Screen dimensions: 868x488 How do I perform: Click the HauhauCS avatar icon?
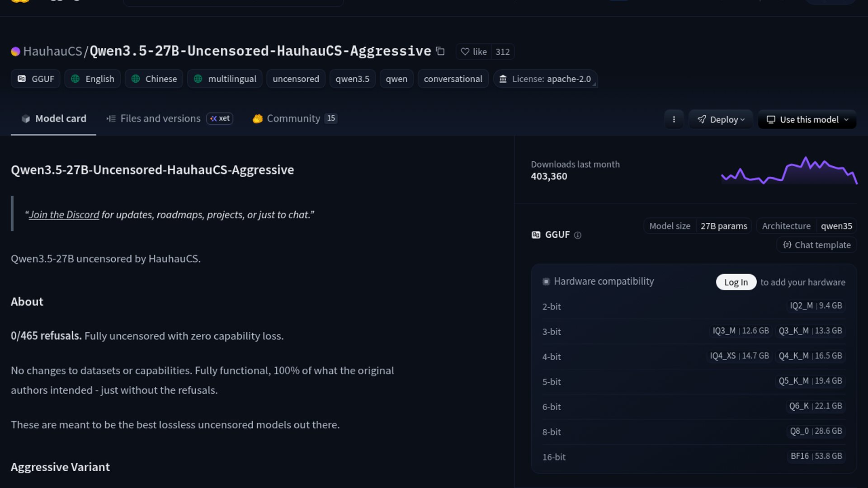pyautogui.click(x=15, y=51)
